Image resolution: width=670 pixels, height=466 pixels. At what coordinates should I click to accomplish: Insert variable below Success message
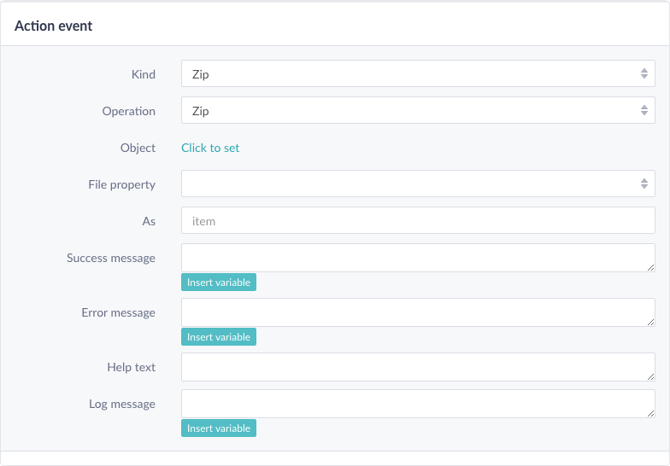[218, 282]
